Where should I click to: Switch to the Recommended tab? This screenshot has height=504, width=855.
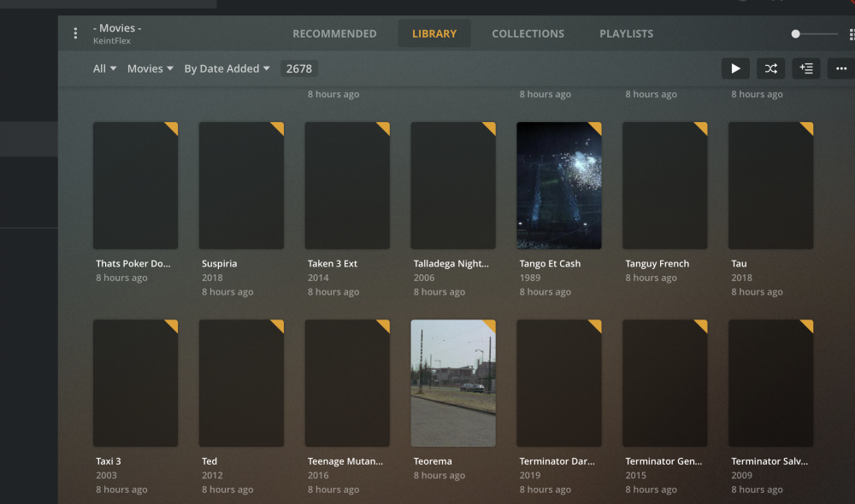coord(334,34)
